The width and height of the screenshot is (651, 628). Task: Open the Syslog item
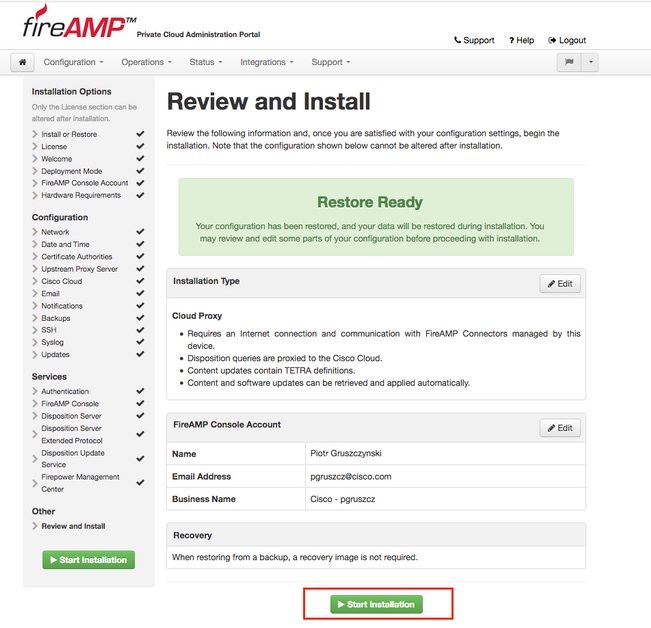point(52,342)
